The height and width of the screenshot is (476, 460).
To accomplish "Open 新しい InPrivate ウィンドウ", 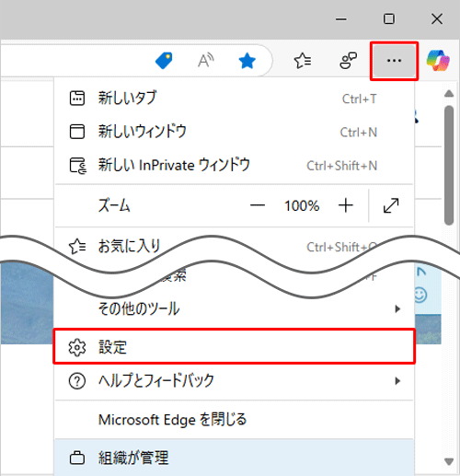I will [235, 166].
